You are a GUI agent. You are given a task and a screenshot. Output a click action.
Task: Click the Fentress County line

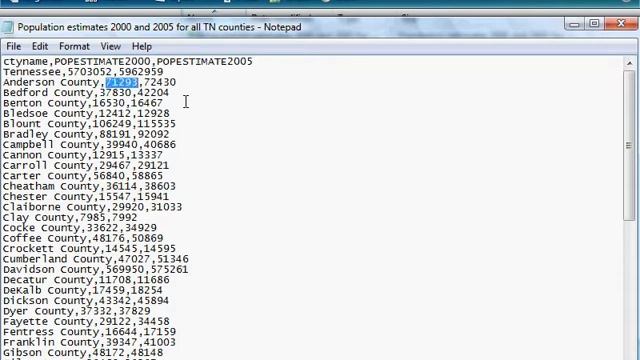[x=89, y=332]
